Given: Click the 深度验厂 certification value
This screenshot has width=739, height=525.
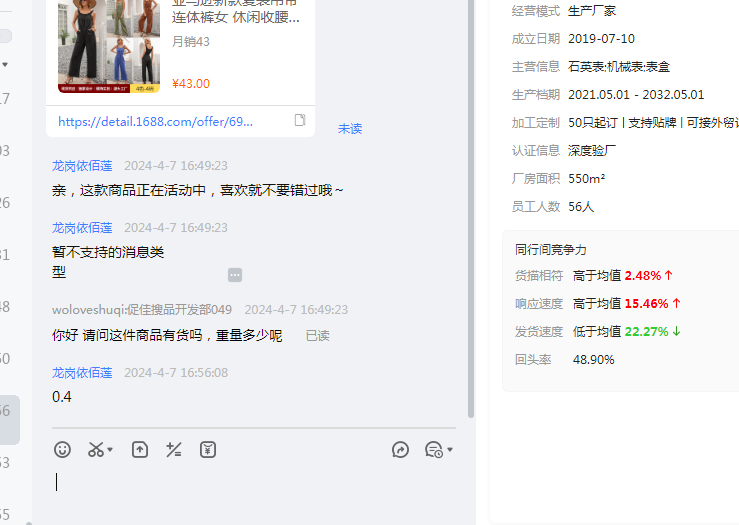Looking at the screenshot, I should (591, 151).
